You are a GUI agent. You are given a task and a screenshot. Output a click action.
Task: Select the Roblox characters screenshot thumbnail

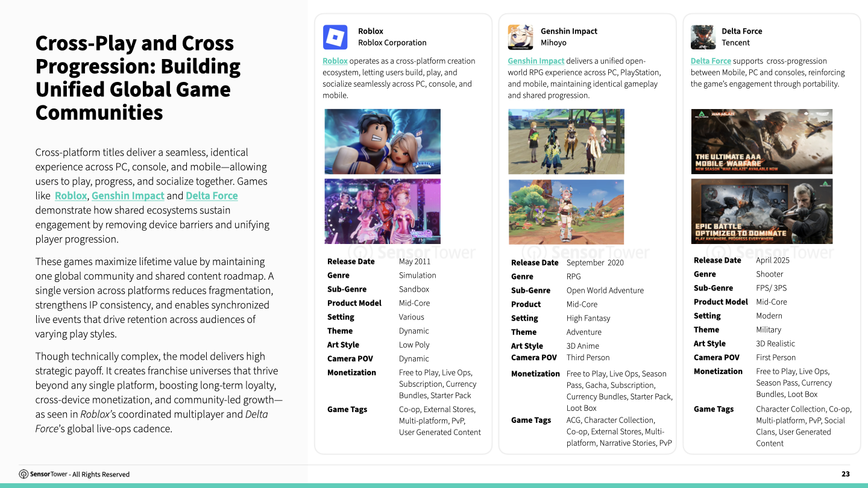382,141
